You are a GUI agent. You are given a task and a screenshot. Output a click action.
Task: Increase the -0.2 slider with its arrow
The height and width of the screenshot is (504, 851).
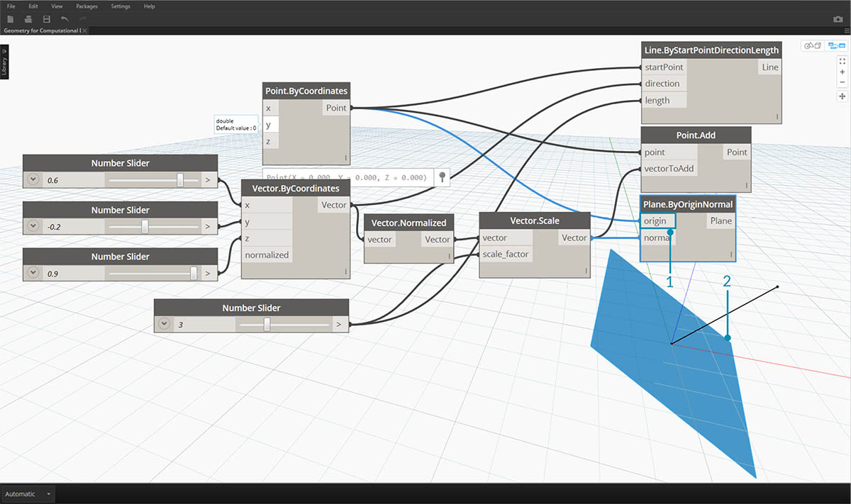pyautogui.click(x=208, y=226)
